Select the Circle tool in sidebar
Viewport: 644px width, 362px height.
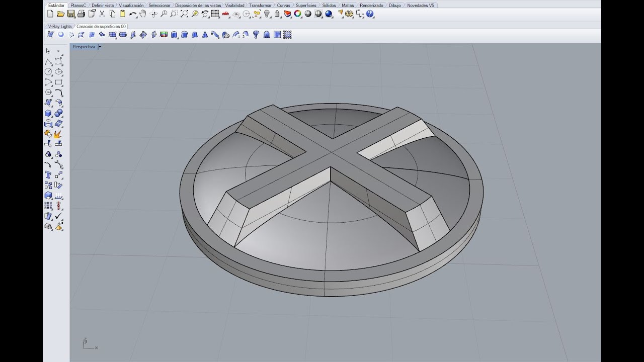(48, 72)
